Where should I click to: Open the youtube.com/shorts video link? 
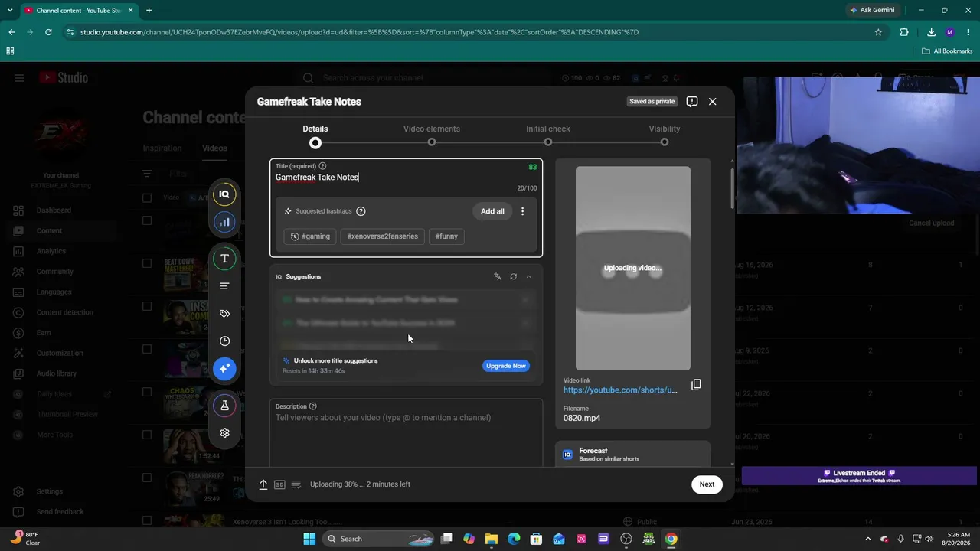[620, 390]
